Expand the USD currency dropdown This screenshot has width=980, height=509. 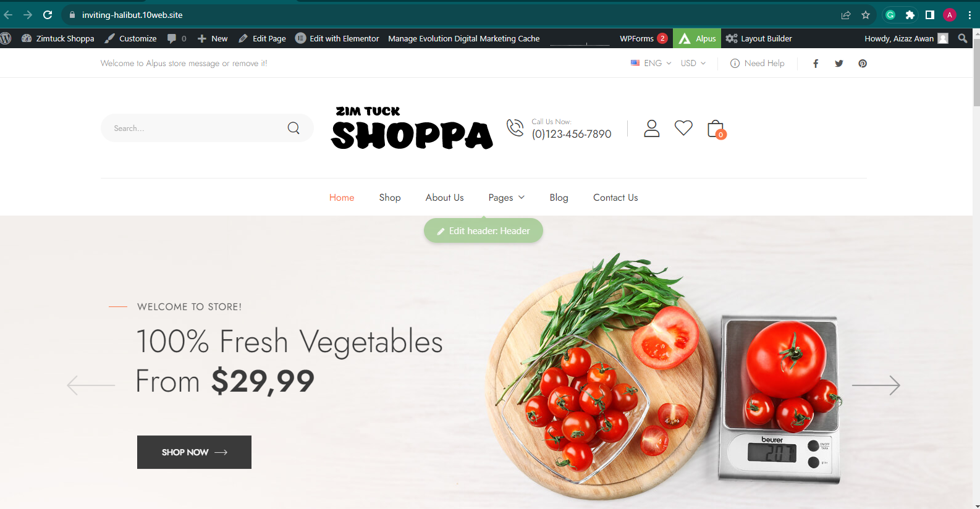693,63
